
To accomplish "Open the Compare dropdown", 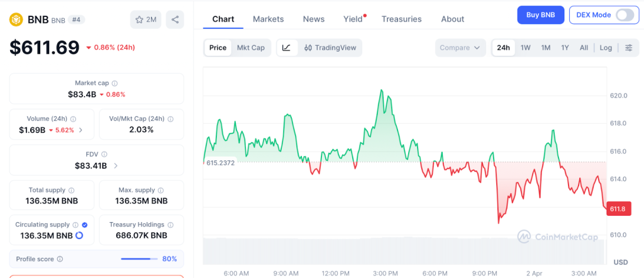I will click(x=460, y=48).
